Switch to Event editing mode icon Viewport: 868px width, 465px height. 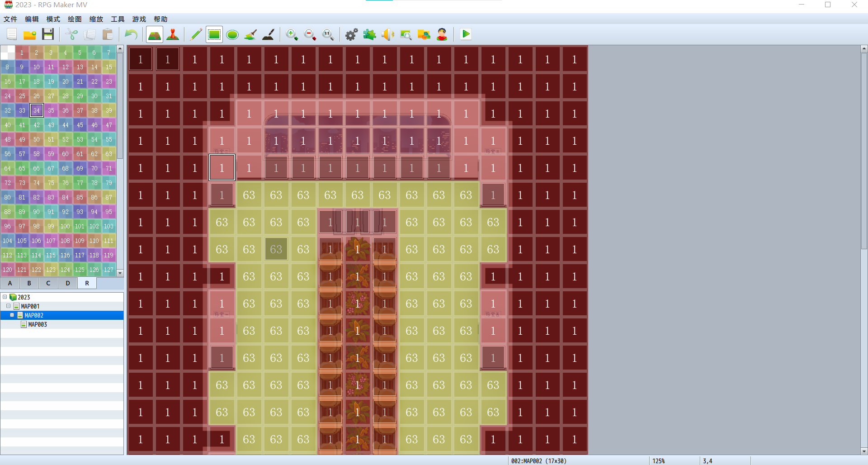[x=173, y=34]
